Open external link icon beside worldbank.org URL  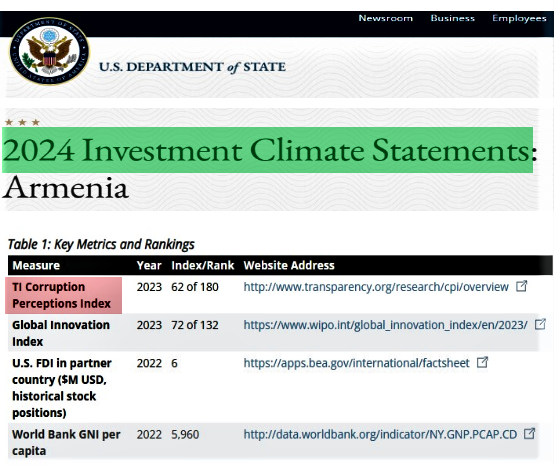click(x=529, y=434)
